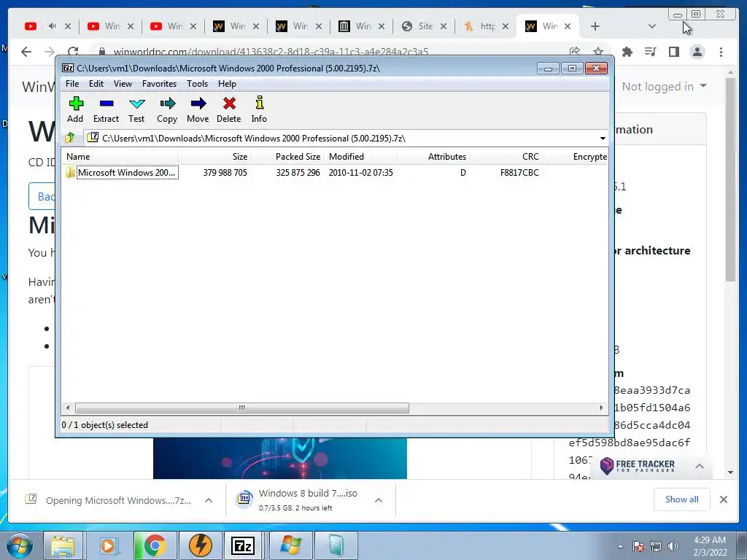Open the Edit menu
This screenshot has width=747, height=560.
(96, 84)
